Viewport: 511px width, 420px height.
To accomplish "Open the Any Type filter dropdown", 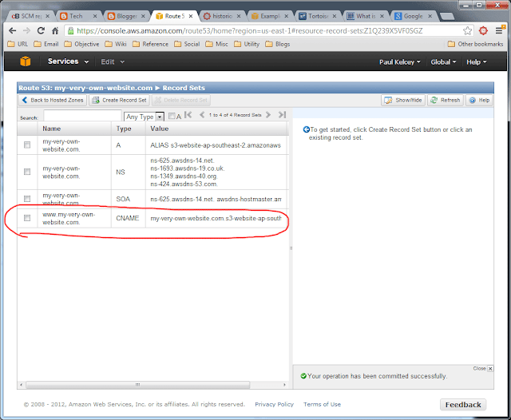I will coord(144,117).
